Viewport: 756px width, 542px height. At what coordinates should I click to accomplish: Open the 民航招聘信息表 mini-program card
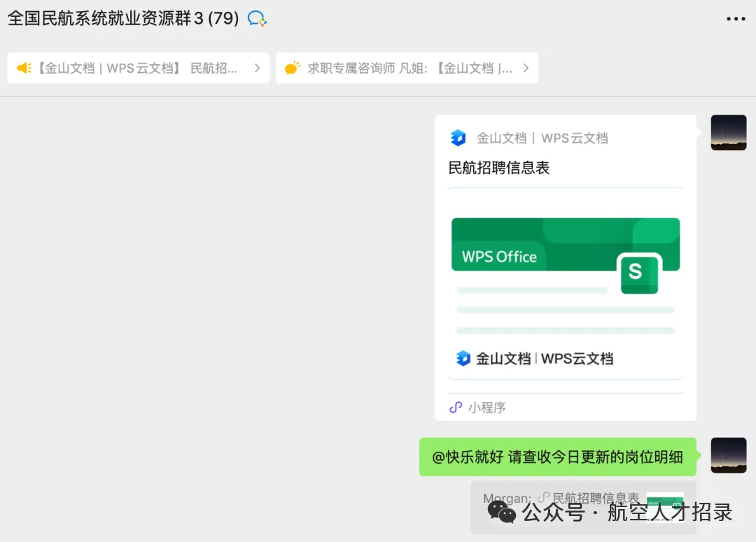566,268
